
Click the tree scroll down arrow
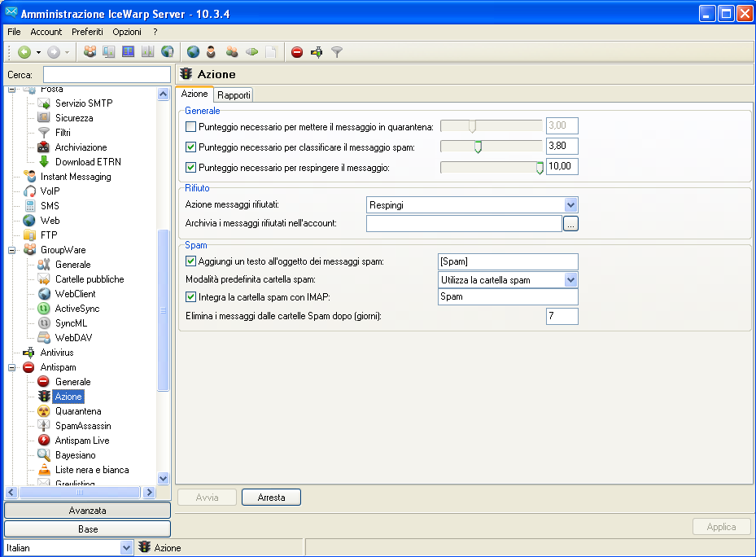pyautogui.click(x=163, y=478)
